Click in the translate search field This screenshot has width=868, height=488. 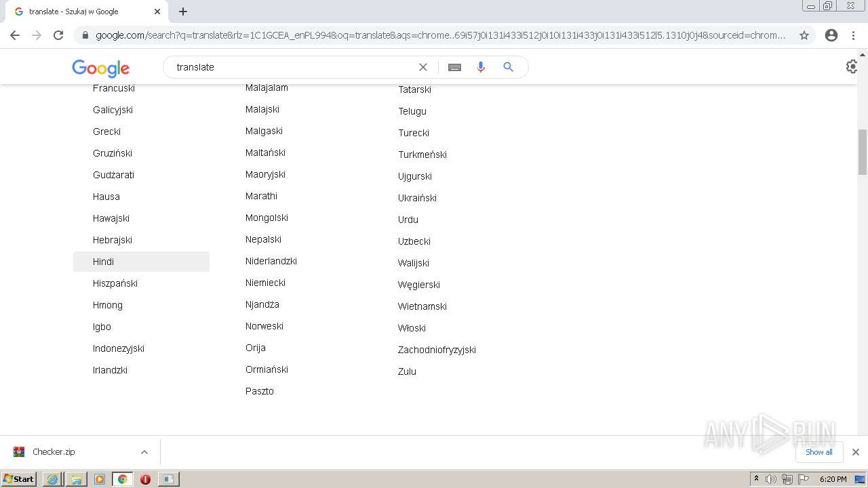pyautogui.click(x=292, y=67)
